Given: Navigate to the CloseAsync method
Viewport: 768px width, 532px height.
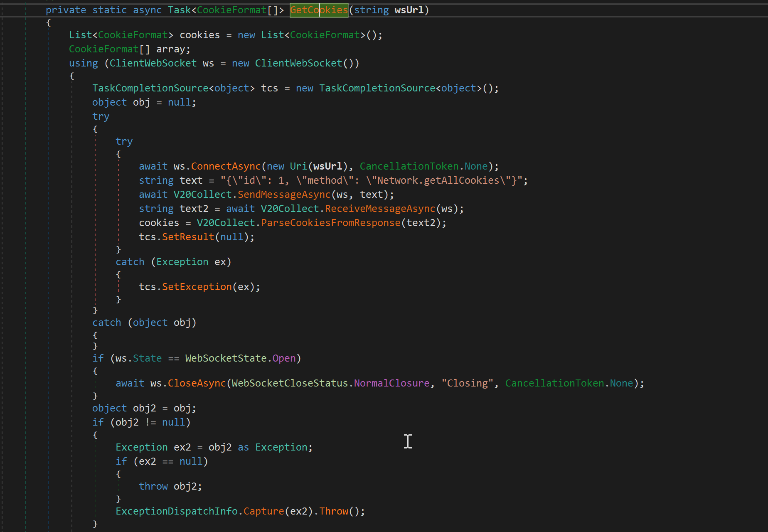Looking at the screenshot, I should (x=197, y=383).
